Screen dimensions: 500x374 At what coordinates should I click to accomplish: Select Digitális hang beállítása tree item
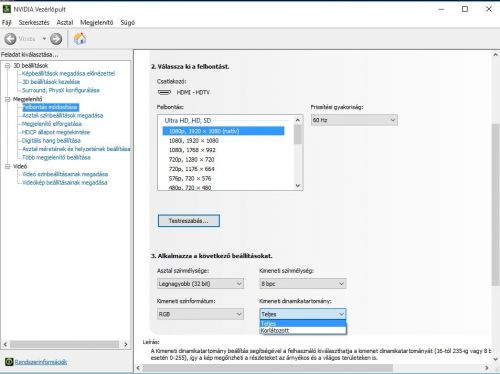coord(51,141)
